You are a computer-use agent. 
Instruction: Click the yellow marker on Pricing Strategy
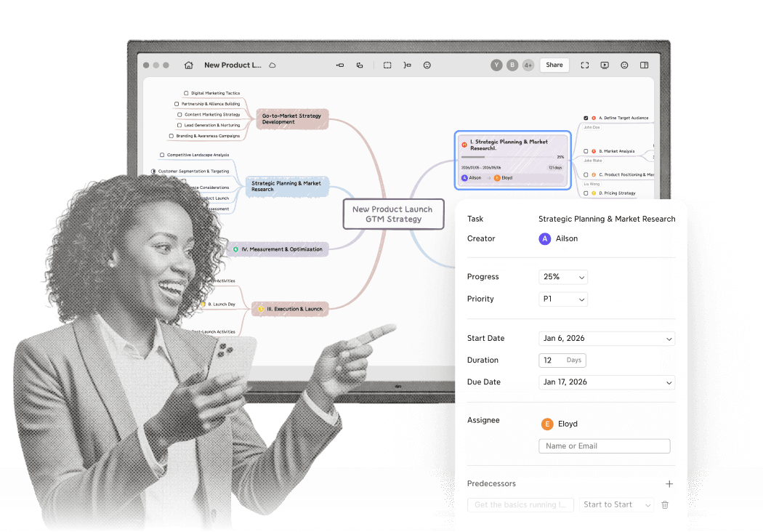pyautogui.click(x=594, y=193)
